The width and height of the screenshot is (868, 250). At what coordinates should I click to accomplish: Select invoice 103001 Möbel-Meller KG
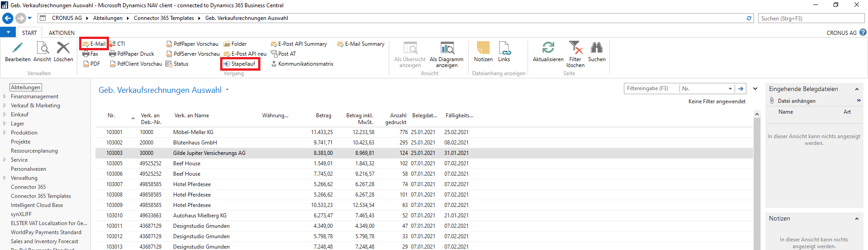pos(424,132)
